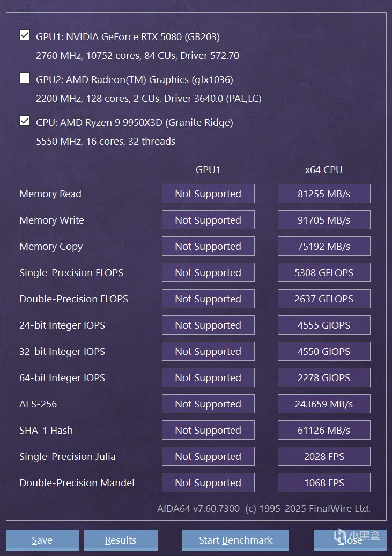Uncheck the GPU1 NVIDIA GeForce RTX 5080 checkbox

[x=25, y=35]
